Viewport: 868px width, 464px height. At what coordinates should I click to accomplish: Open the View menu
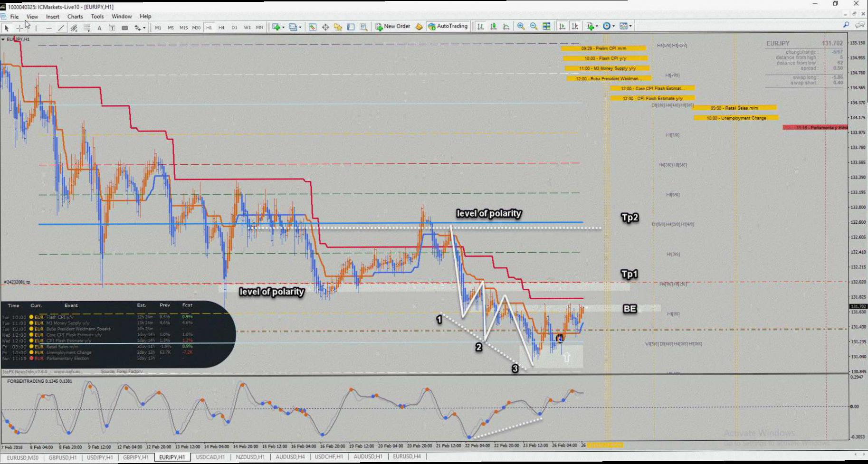(x=32, y=17)
